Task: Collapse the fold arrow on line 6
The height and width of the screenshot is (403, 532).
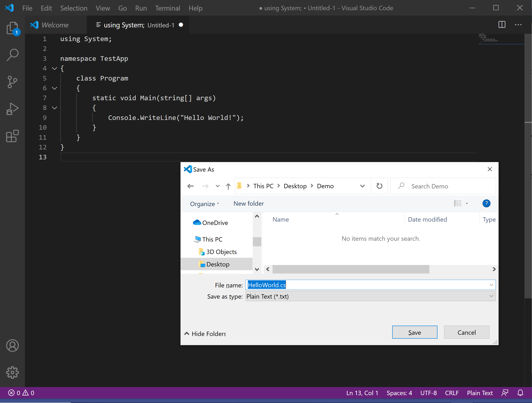Action: tap(55, 88)
